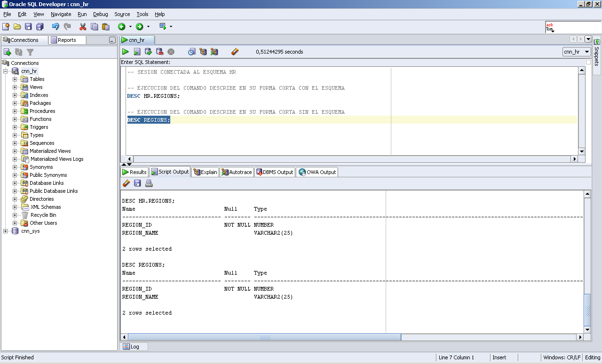This screenshot has height=364, width=602.
Task: Click the Undo arrow icon
Action: point(55,27)
